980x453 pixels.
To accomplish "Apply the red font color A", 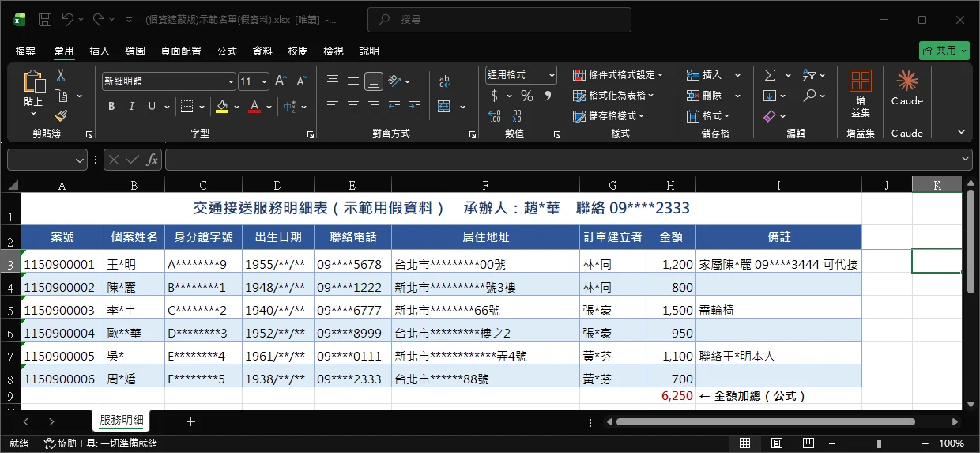I will (x=254, y=106).
